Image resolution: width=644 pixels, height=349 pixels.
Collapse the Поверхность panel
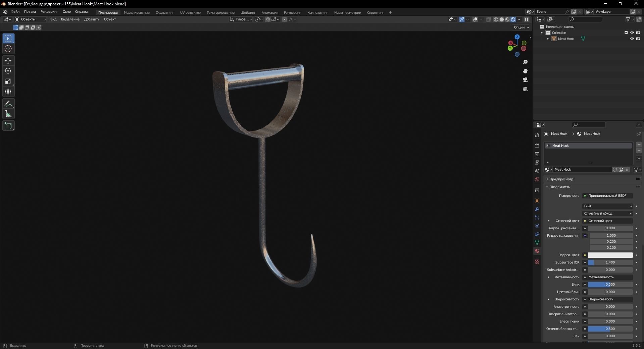(560, 187)
